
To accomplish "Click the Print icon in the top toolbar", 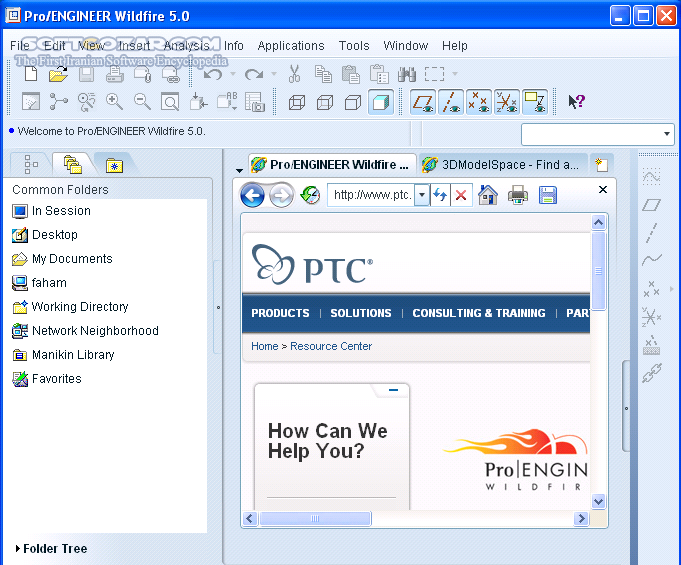I will [115, 74].
